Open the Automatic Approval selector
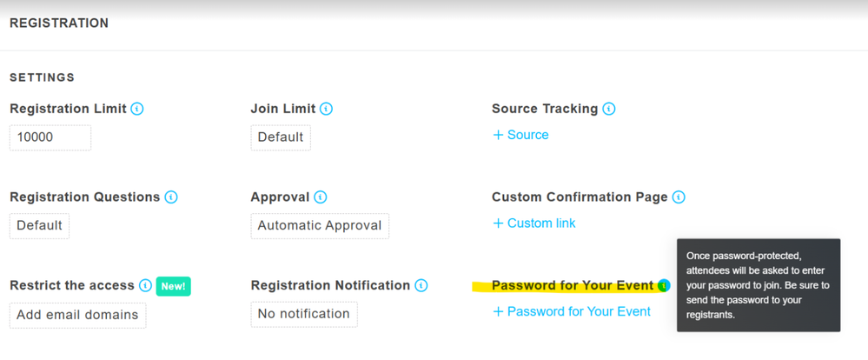 pos(320,226)
